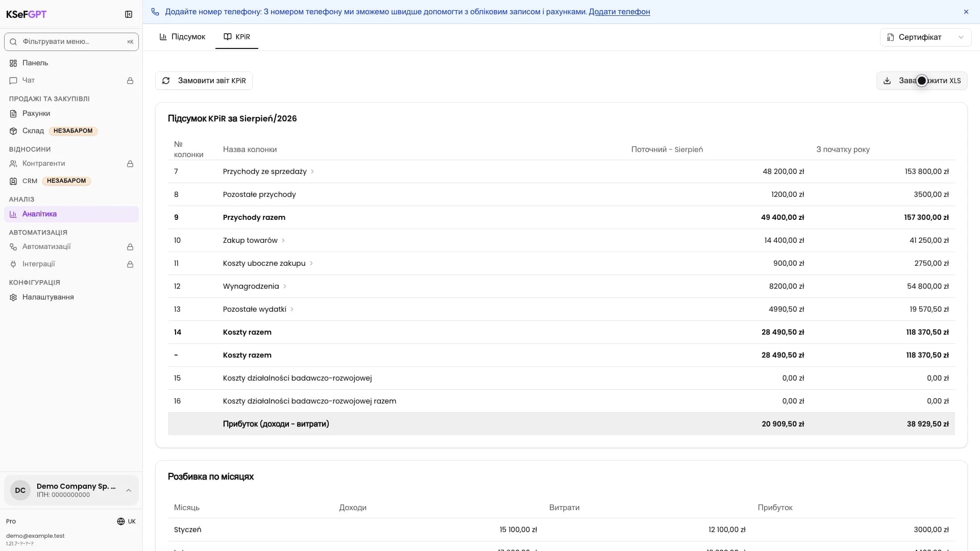Click the Przychody razem row label
The width and height of the screenshot is (980, 551).
(254, 217)
